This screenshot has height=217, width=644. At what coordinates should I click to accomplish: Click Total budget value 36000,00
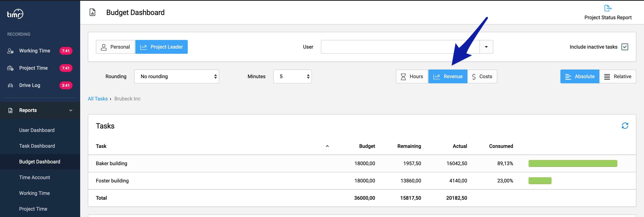[365, 198]
